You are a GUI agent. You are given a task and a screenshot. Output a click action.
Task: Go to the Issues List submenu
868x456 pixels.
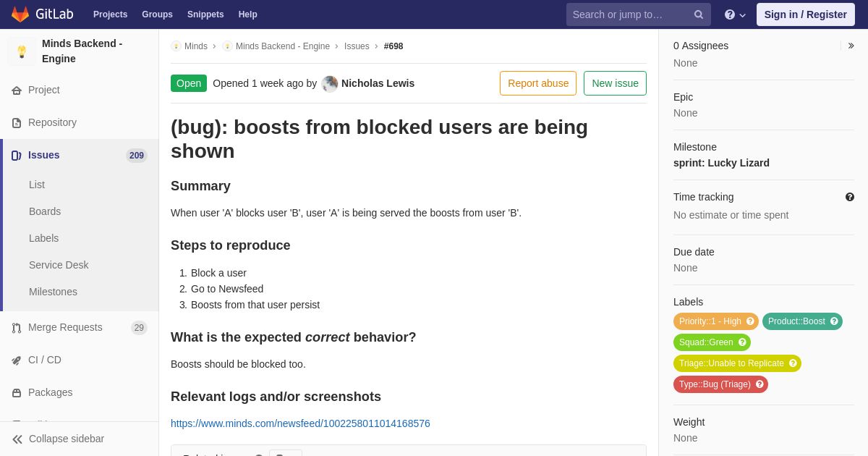tap(37, 185)
